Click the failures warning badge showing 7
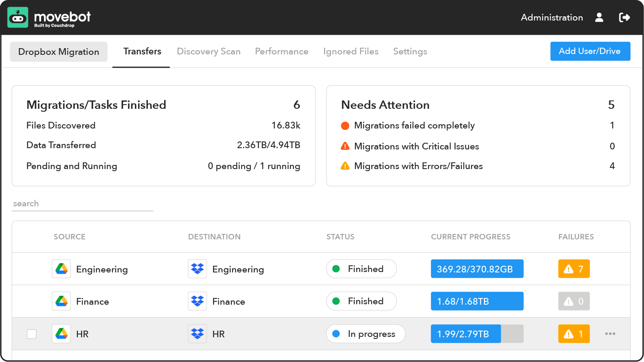The height and width of the screenshot is (362, 644). point(574,269)
